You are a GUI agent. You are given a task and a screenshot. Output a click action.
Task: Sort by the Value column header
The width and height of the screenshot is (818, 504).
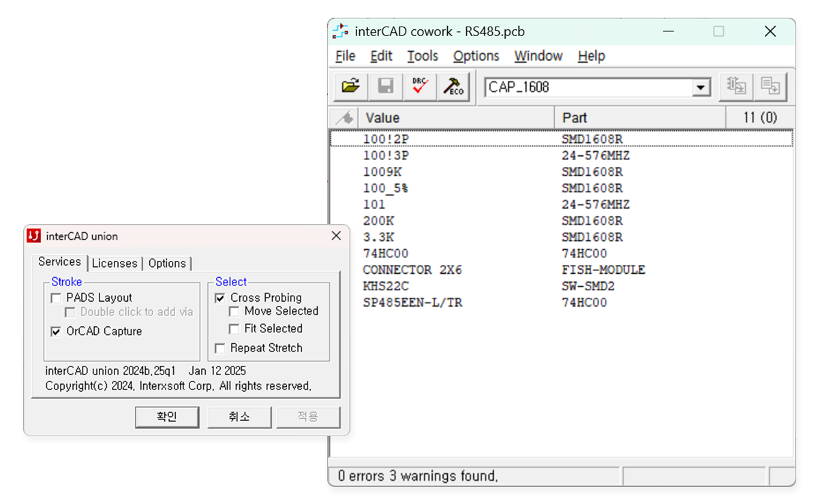click(456, 118)
